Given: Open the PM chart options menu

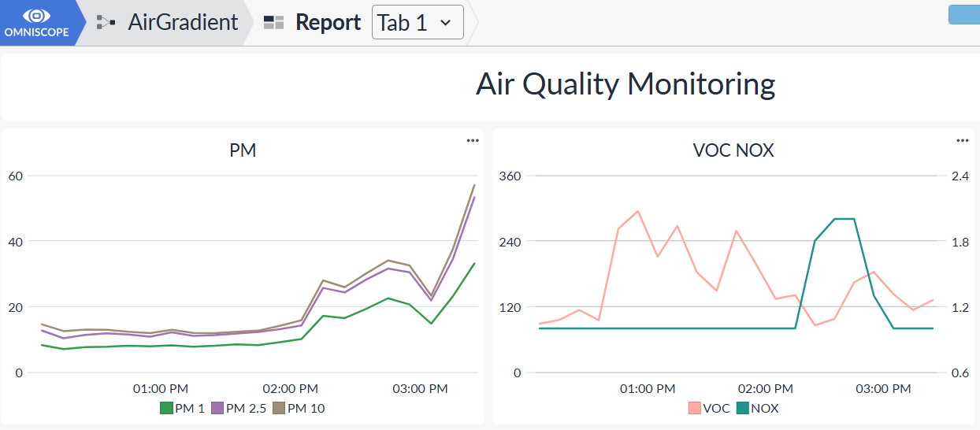Looking at the screenshot, I should (x=473, y=141).
